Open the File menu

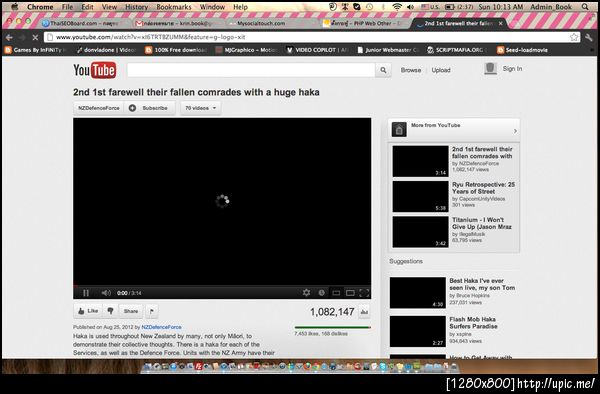tap(67, 7)
